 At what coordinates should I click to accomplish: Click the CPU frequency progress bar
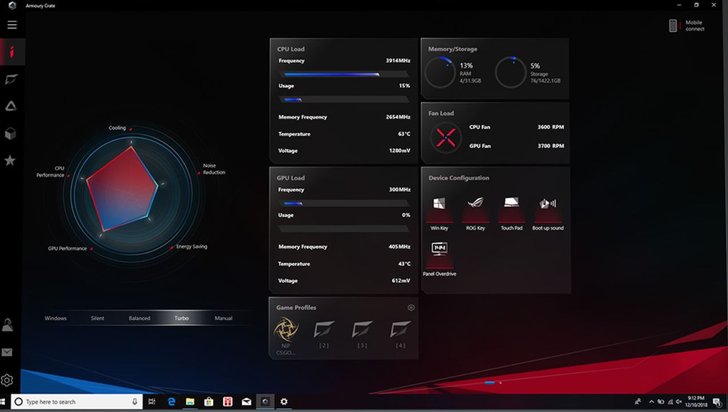tap(344, 74)
